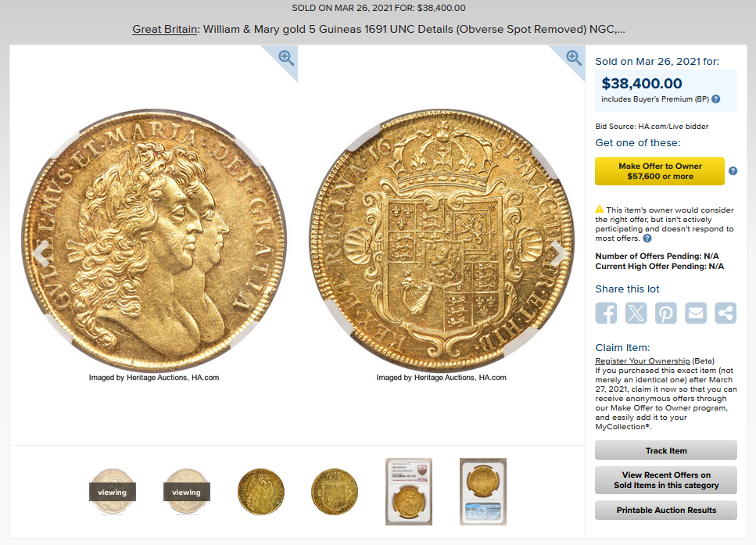Open Printable Auction Results
Image resolution: width=756 pixels, height=545 pixels.
[666, 511]
